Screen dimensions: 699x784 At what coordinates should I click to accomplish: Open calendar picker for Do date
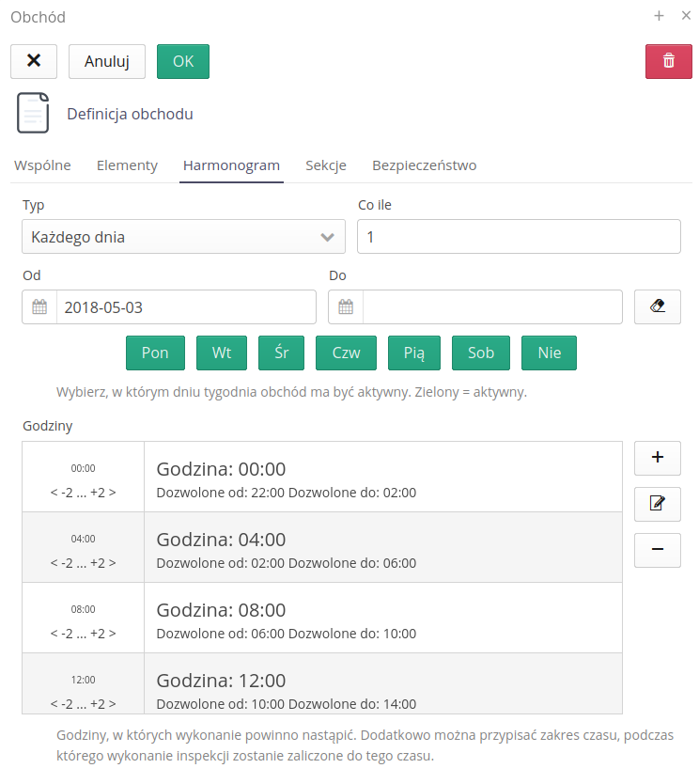pos(346,307)
